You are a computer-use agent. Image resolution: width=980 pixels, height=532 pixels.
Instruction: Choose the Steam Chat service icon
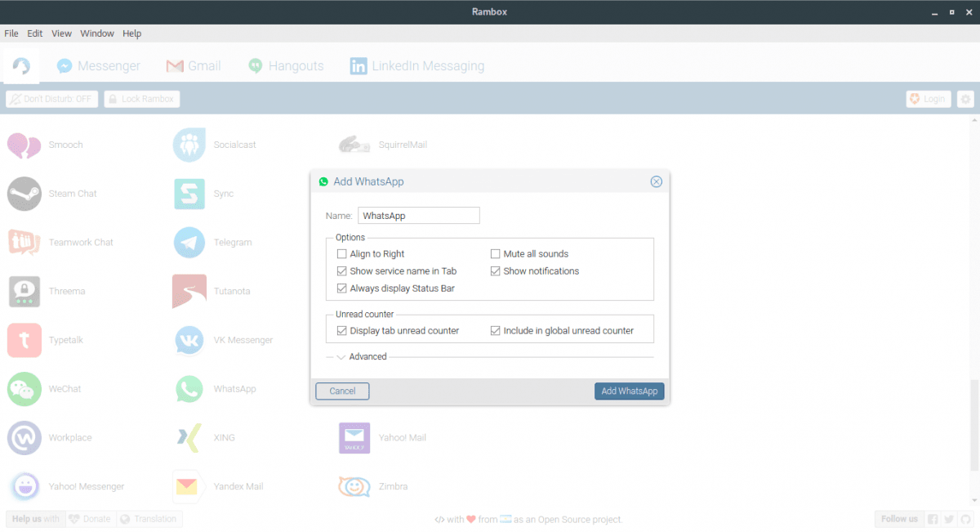pyautogui.click(x=24, y=194)
